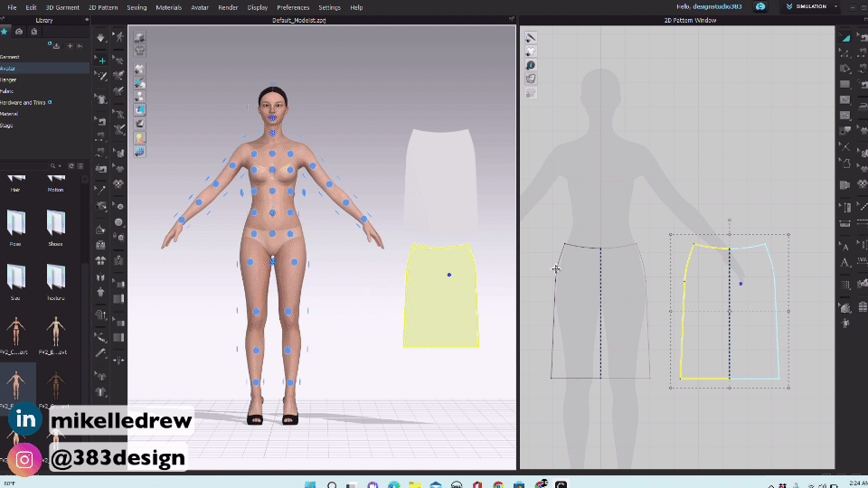The image size is (868, 488).
Task: Click the taskbar search magnifier icon
Action: click(332, 484)
